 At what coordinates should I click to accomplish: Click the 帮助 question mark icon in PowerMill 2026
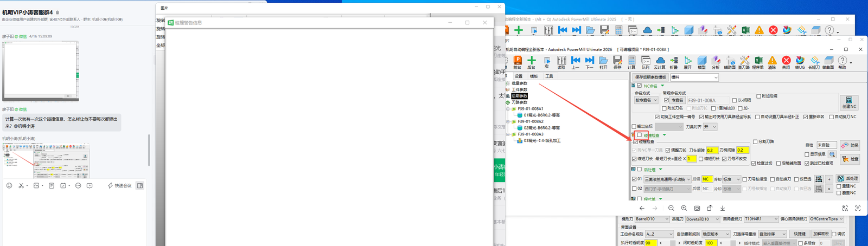[843, 62]
